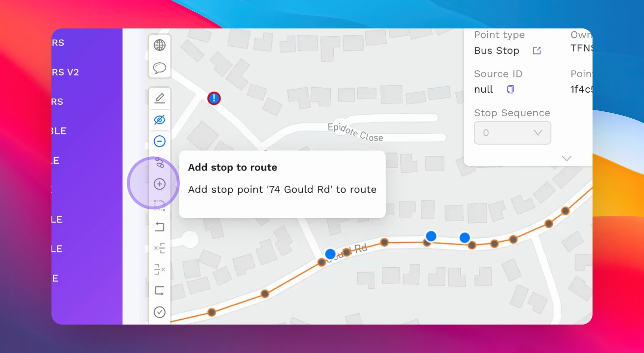
Task: Click the 'null' Source ID value
Action: [x=484, y=89]
